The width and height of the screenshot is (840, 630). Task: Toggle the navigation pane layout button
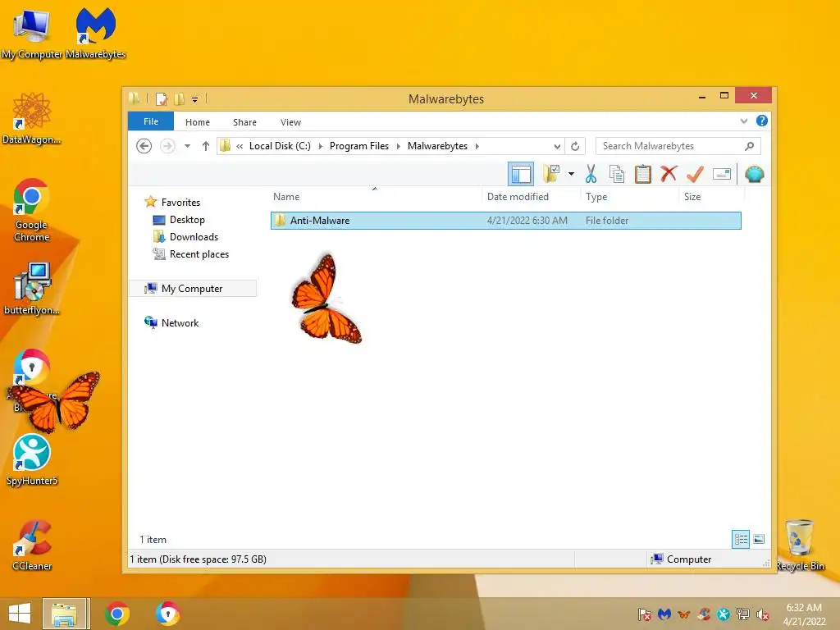(x=521, y=174)
